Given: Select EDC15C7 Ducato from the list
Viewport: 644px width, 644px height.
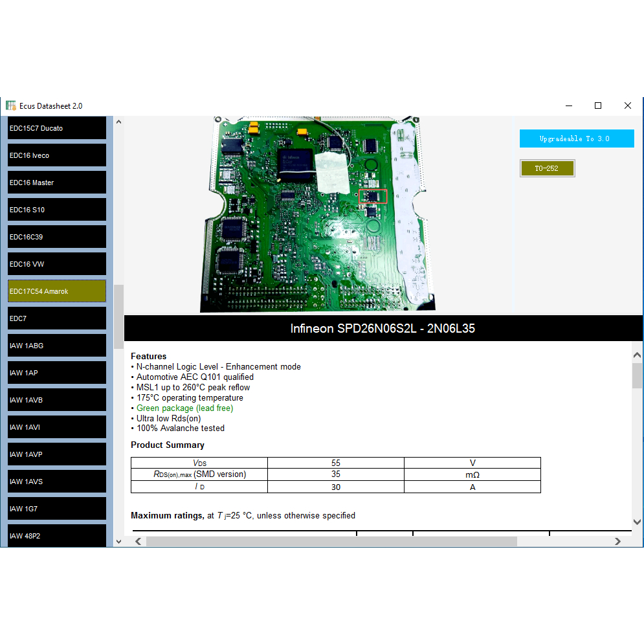Looking at the screenshot, I should click(57, 128).
